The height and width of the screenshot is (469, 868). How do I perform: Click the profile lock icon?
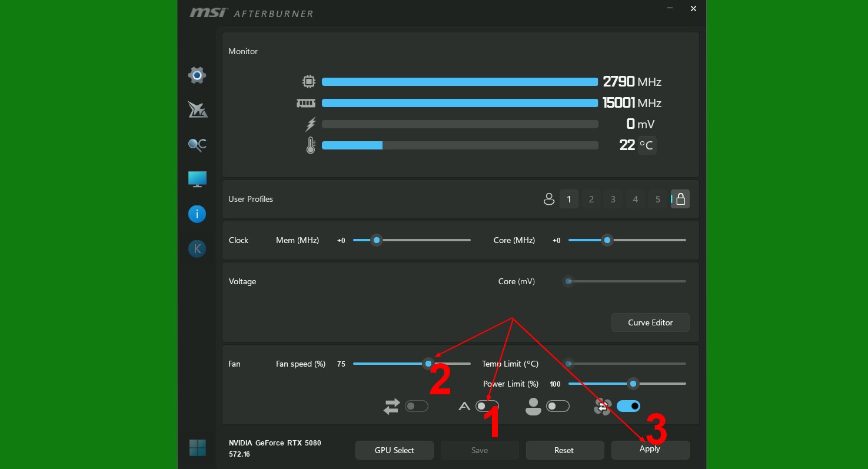click(680, 199)
